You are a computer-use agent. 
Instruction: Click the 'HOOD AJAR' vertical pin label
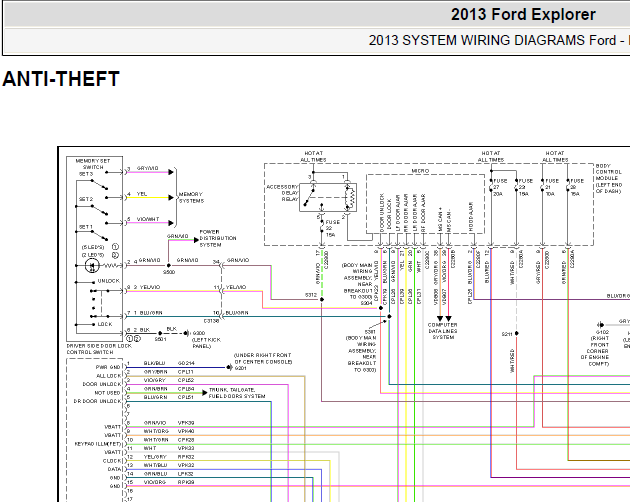pyautogui.click(x=470, y=217)
